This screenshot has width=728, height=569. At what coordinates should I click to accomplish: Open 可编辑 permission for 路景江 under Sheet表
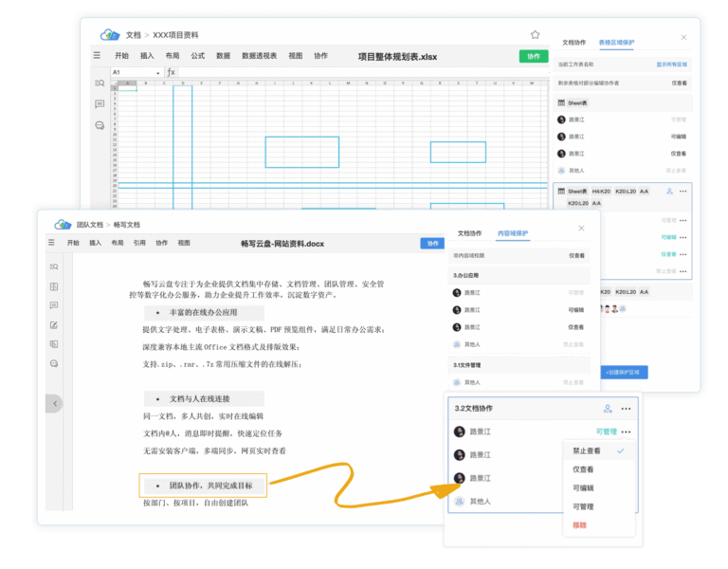[679, 137]
